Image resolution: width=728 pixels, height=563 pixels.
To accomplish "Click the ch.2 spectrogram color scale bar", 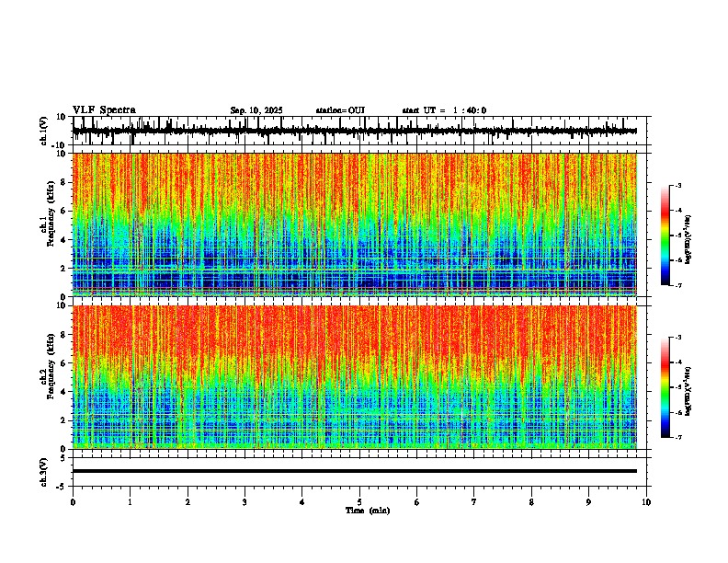I will [665, 387].
